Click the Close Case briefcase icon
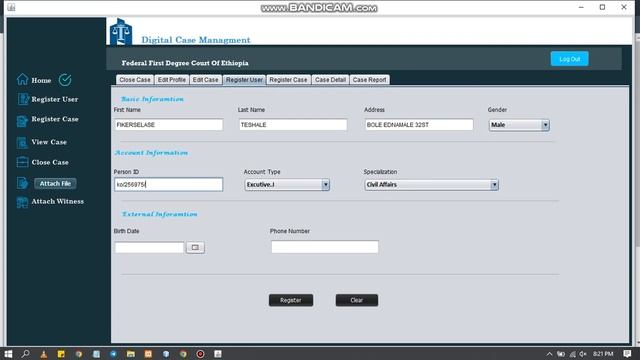640x360 pixels. (x=22, y=162)
